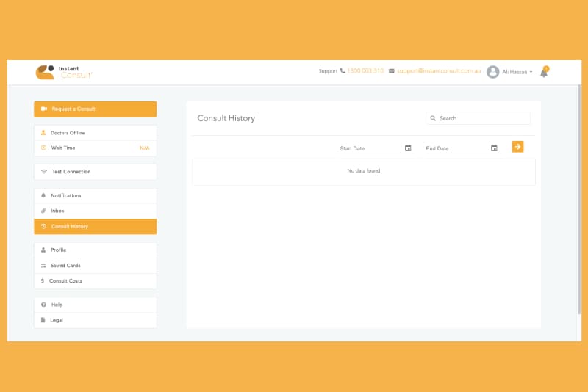Click the history icon beside Consult History

(43, 226)
